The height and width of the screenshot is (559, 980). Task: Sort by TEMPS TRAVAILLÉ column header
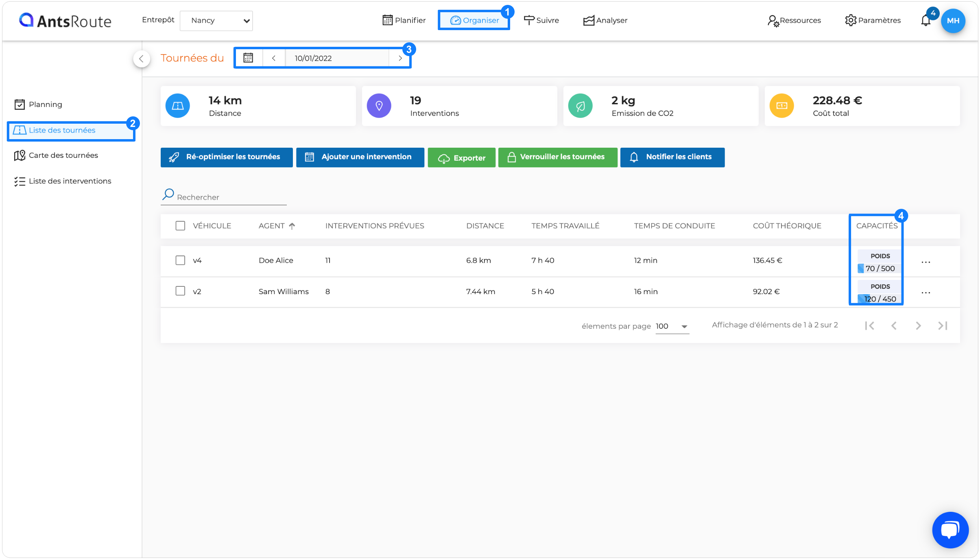coord(565,226)
